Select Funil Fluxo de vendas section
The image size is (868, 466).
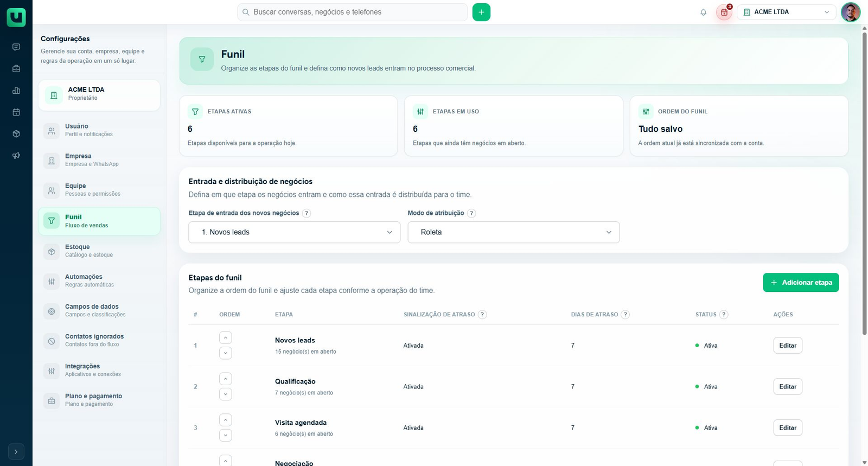[99, 221]
